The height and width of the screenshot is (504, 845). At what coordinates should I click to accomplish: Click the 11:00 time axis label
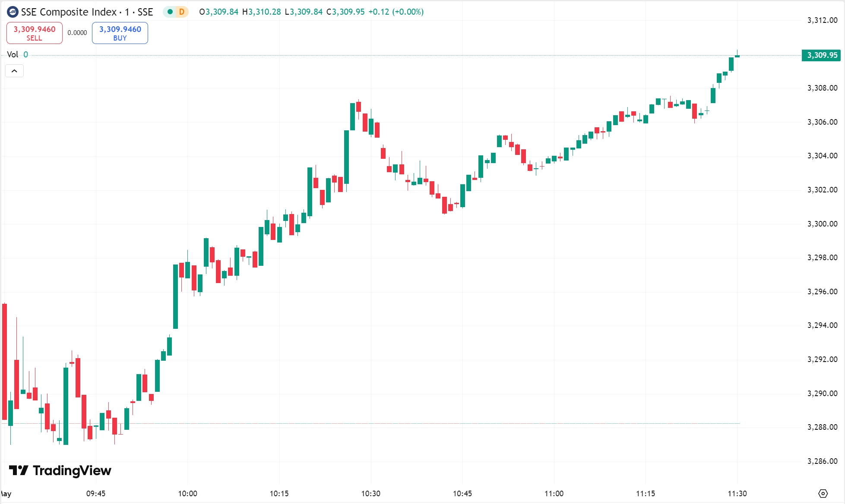coord(554,493)
